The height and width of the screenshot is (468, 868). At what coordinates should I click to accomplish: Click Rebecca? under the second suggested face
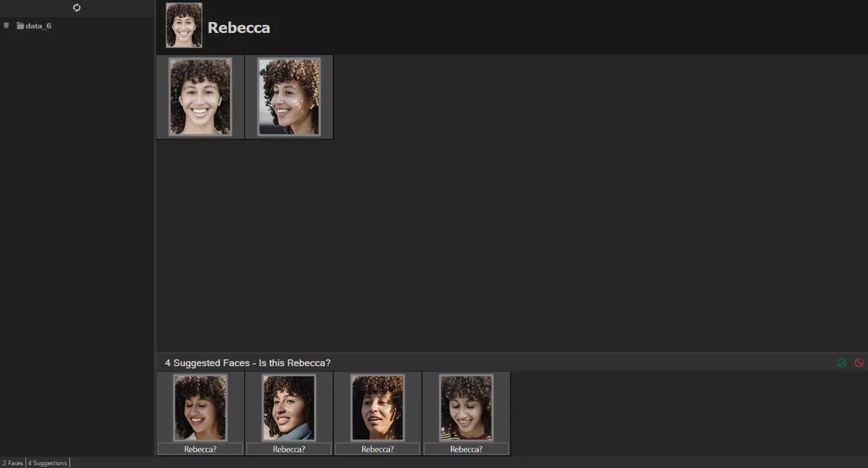point(288,449)
